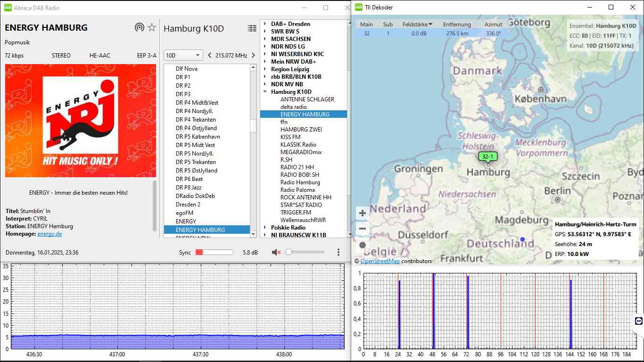Select KLASSIK Radio in ensemble tree

pyautogui.click(x=298, y=145)
